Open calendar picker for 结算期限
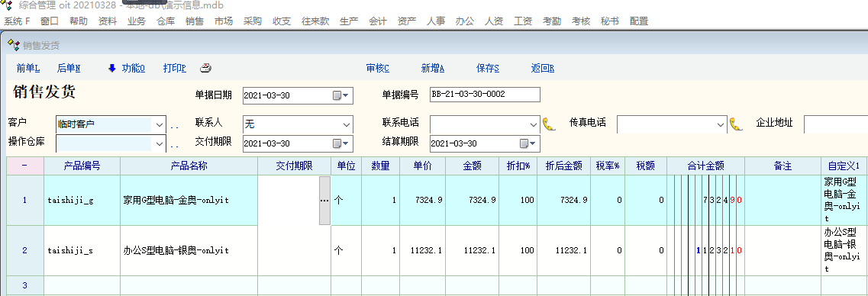This screenshot has width=868, height=296. tap(528, 143)
